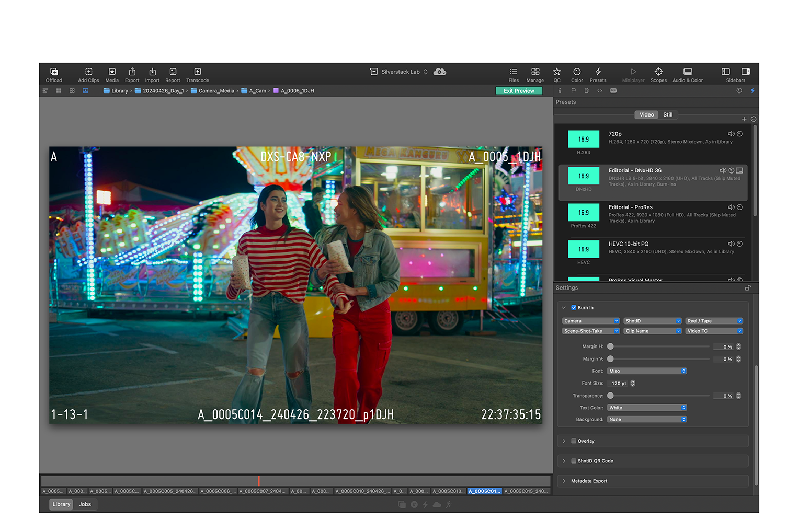This screenshot has height=532, width=798.
Task: Open the Color panel icon
Action: pyautogui.click(x=577, y=72)
